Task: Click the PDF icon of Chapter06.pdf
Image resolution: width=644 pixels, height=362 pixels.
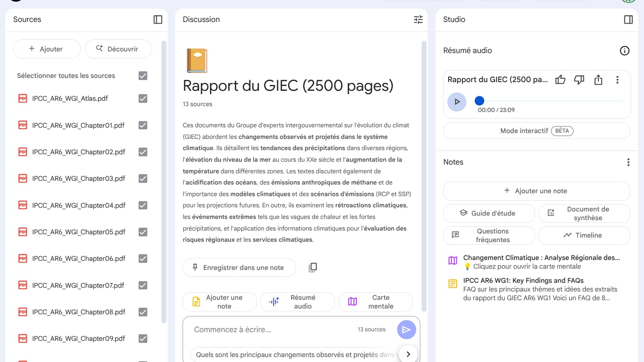Action: (x=23, y=258)
